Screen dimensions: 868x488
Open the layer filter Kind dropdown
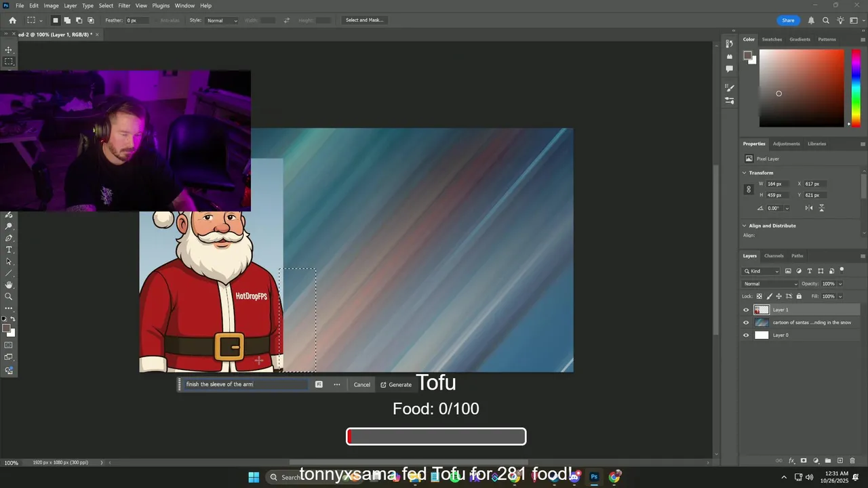coord(762,271)
